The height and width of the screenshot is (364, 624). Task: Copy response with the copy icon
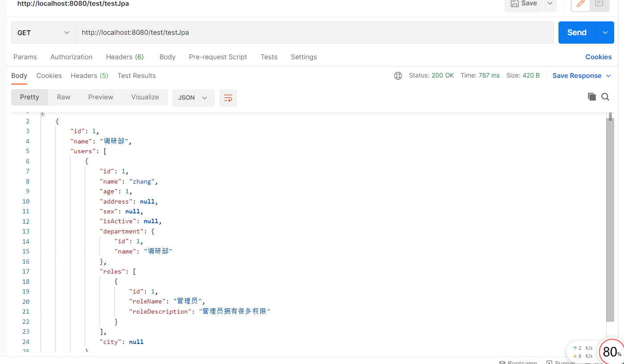coord(592,97)
